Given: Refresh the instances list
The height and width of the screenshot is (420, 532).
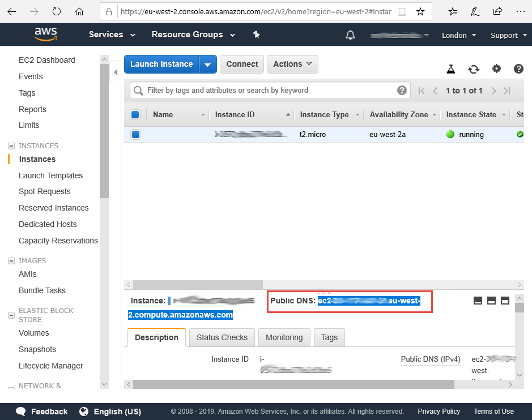Looking at the screenshot, I should [474, 69].
